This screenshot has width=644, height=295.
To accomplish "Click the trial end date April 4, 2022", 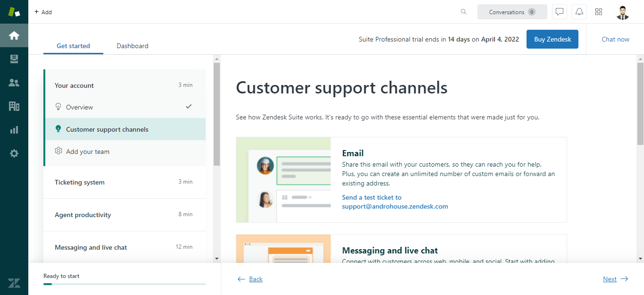I will tap(500, 39).
